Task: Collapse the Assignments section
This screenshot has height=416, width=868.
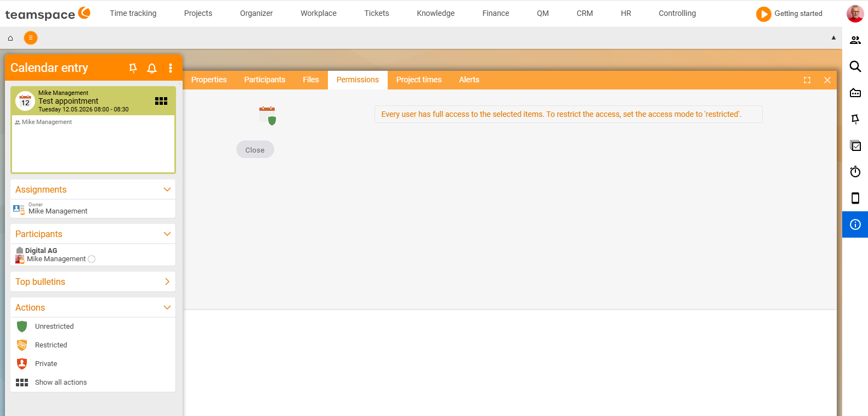Action: (x=167, y=189)
